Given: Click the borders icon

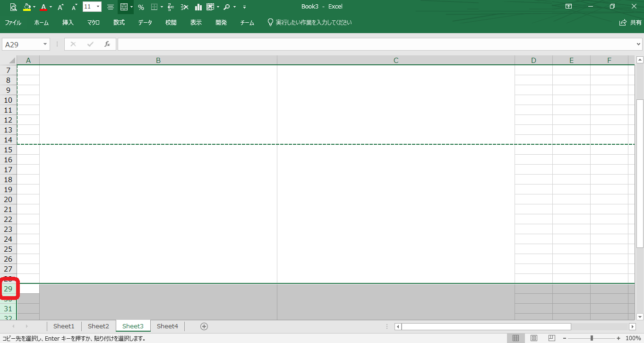Looking at the screenshot, I should coord(154,7).
